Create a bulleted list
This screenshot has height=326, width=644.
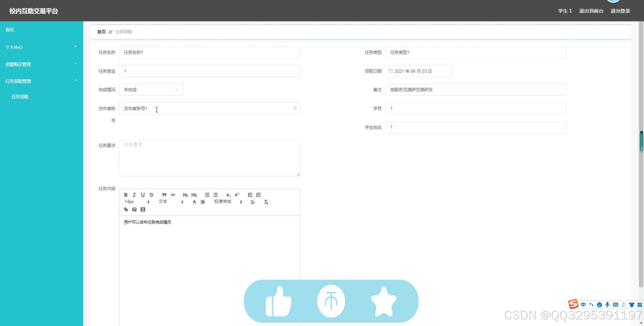pyautogui.click(x=216, y=195)
